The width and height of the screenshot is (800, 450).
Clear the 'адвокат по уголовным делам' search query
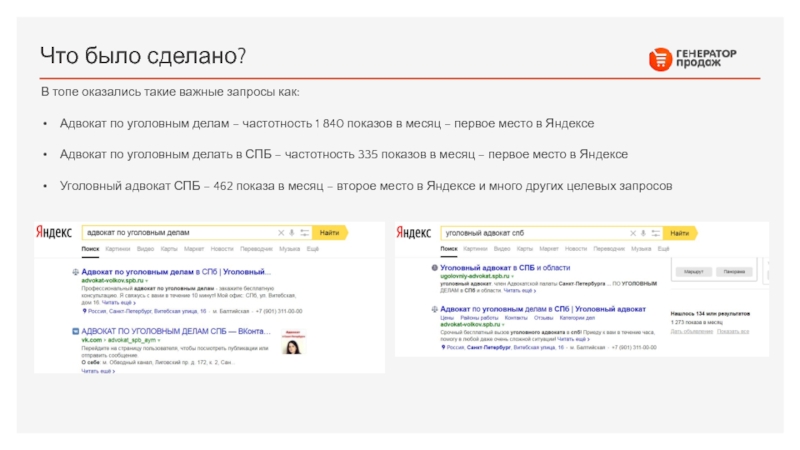coord(281,232)
